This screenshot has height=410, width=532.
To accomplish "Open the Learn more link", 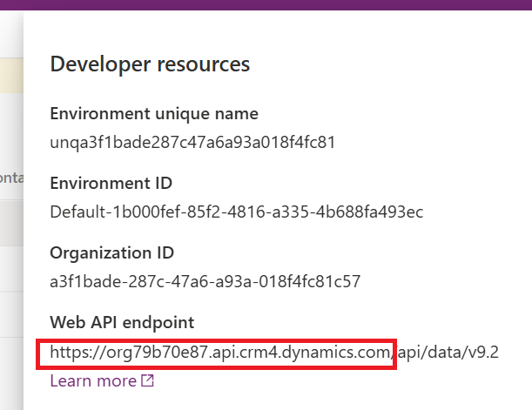I will 92,381.
